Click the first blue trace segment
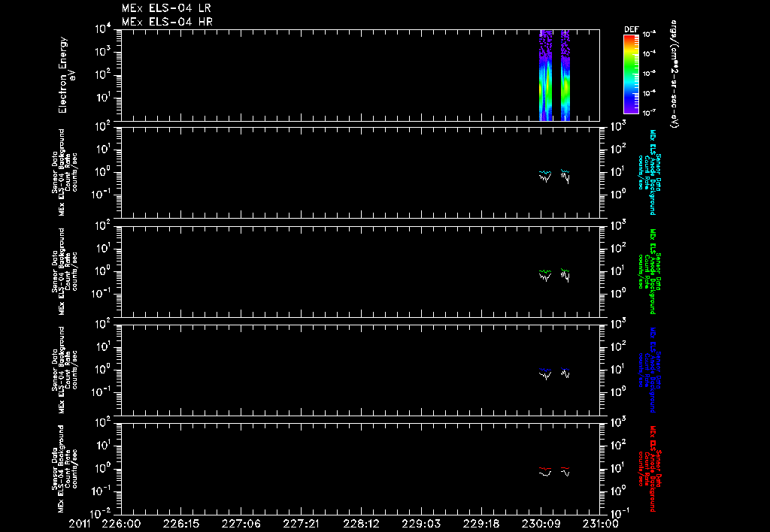 (545, 370)
